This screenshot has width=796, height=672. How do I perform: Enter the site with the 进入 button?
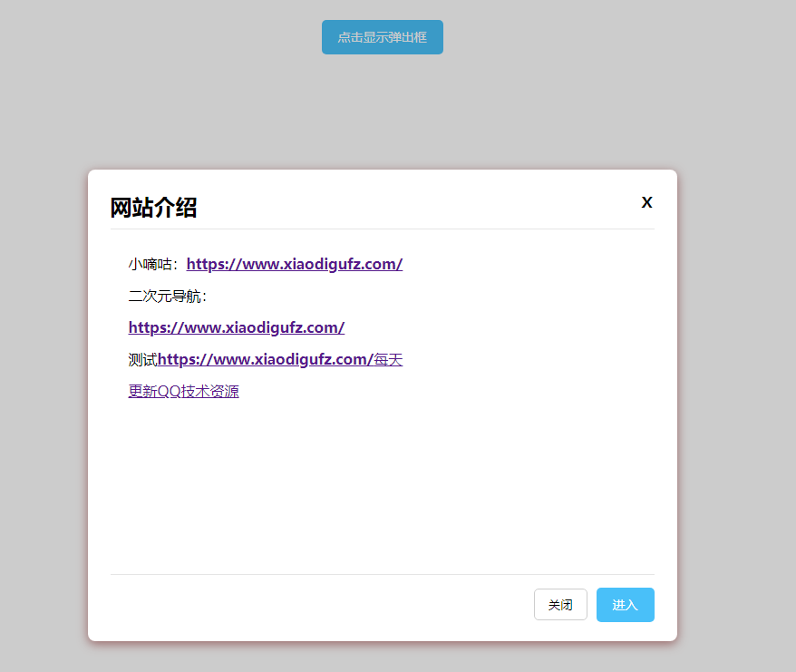pos(626,605)
